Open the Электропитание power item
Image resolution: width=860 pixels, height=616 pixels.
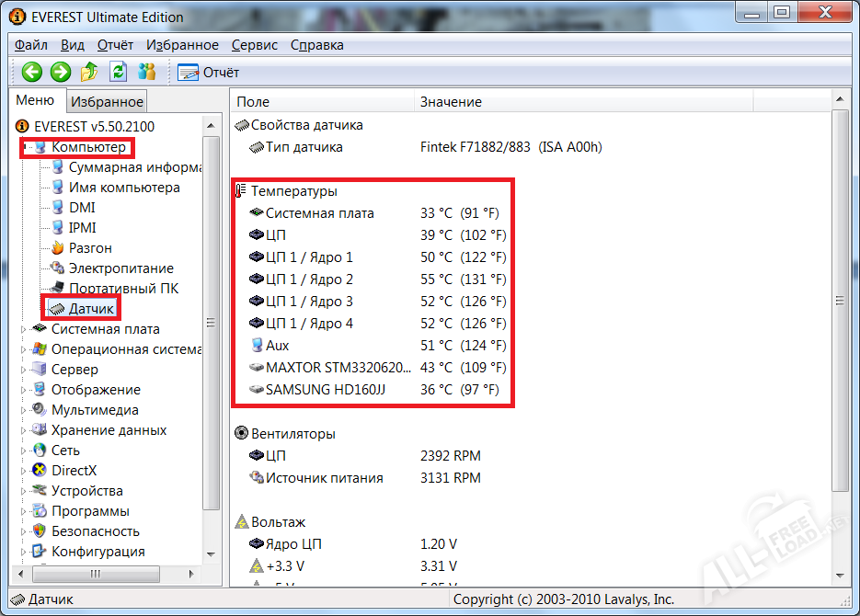120,268
